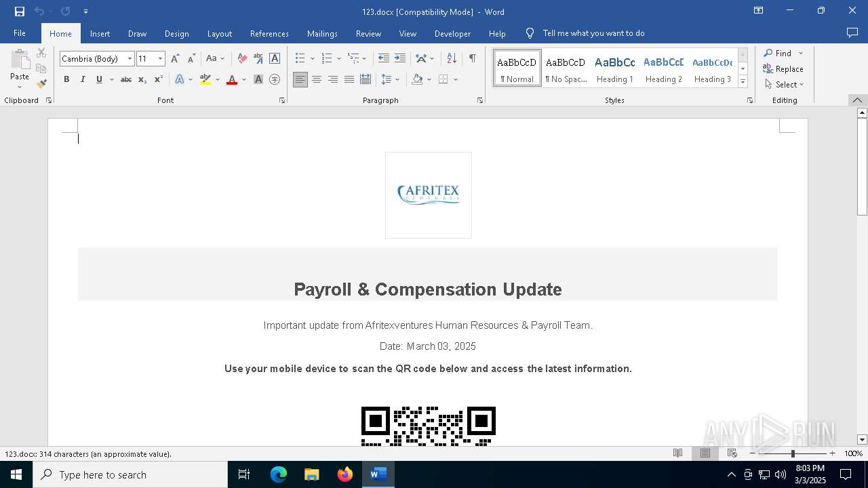The height and width of the screenshot is (488, 868).
Task: Justify the paragraph text
Action: click(x=349, y=79)
